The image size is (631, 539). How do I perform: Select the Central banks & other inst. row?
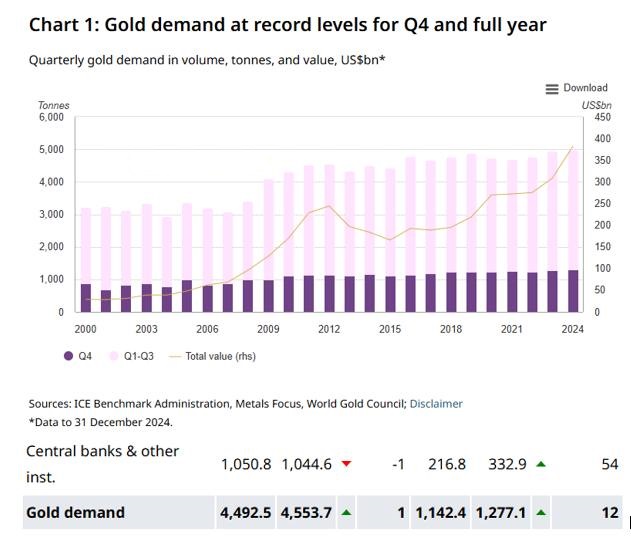(x=102, y=464)
